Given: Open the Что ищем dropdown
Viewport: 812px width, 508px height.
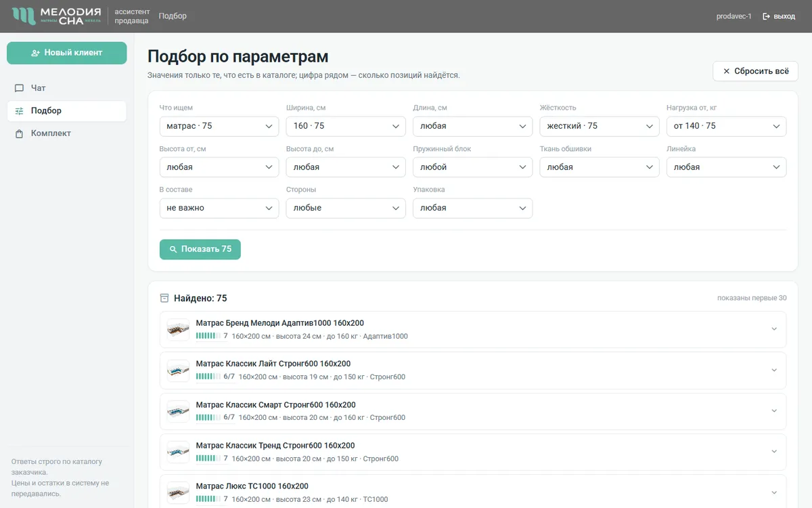Looking at the screenshot, I should click(219, 126).
